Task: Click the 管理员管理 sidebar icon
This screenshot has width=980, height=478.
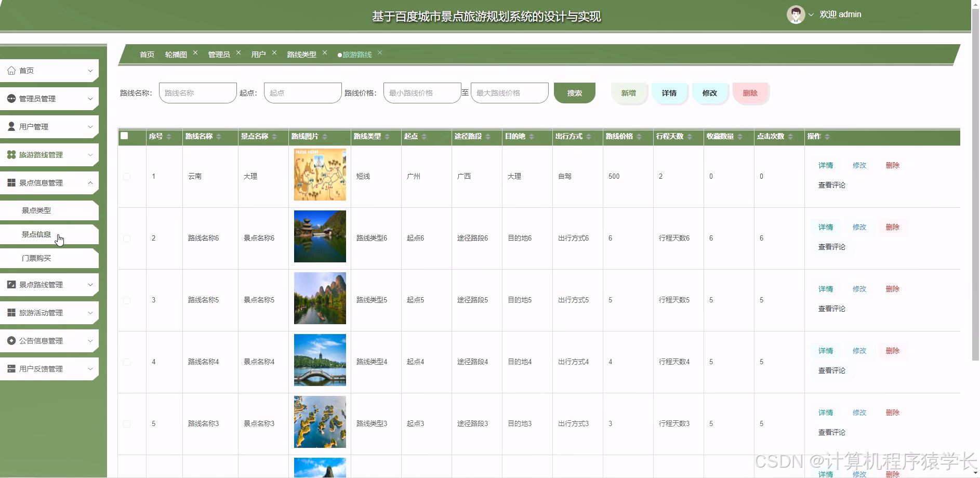Action: pyautogui.click(x=11, y=98)
